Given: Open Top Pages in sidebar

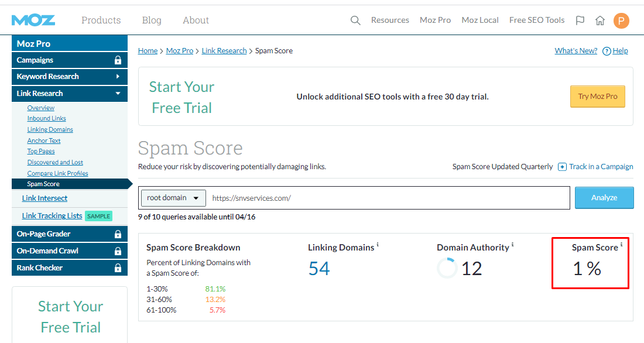Looking at the screenshot, I should pos(40,151).
